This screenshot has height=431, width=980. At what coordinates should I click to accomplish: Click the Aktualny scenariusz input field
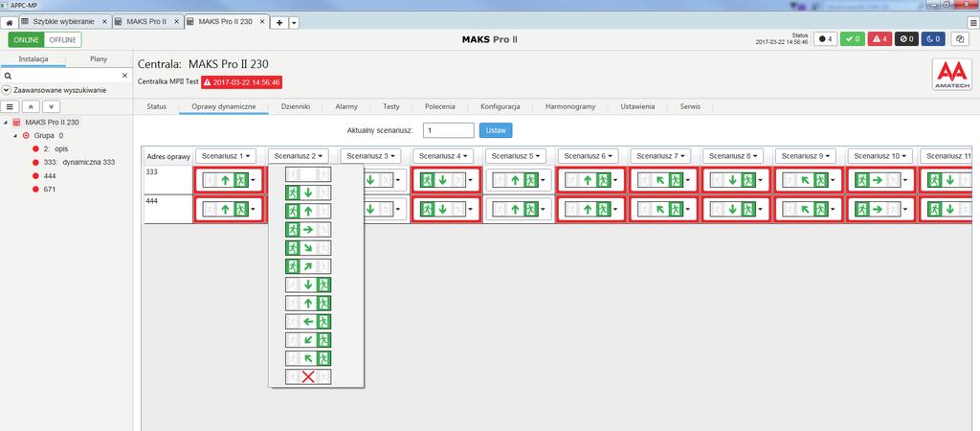[448, 130]
